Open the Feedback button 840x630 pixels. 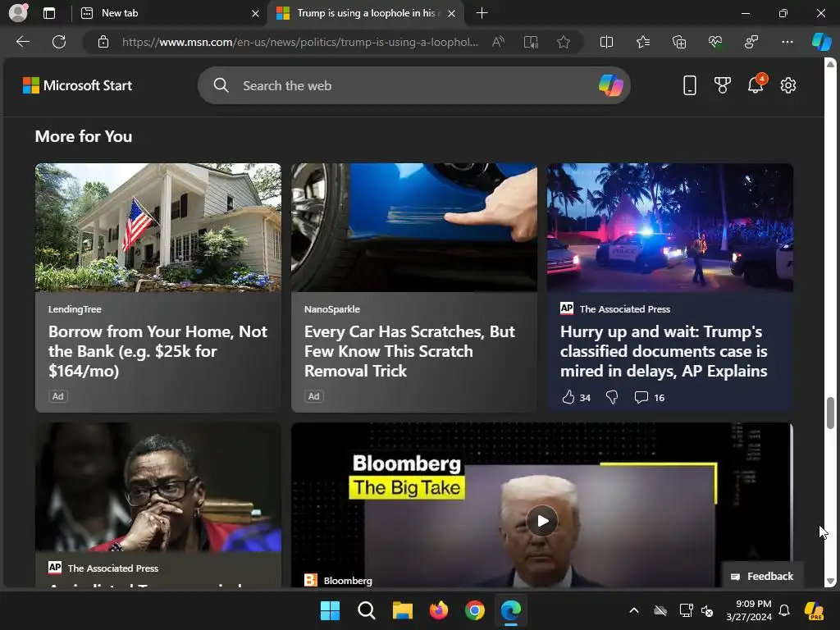coord(762,576)
